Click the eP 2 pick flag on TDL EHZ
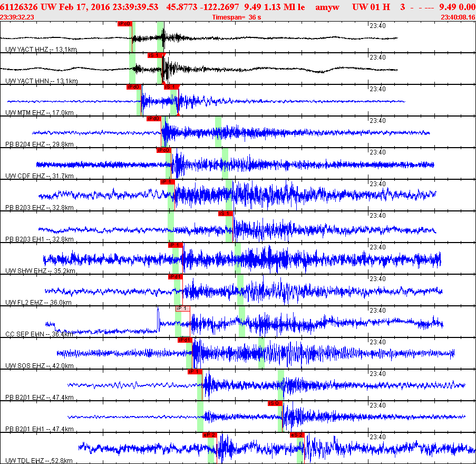 pyautogui.click(x=209, y=435)
